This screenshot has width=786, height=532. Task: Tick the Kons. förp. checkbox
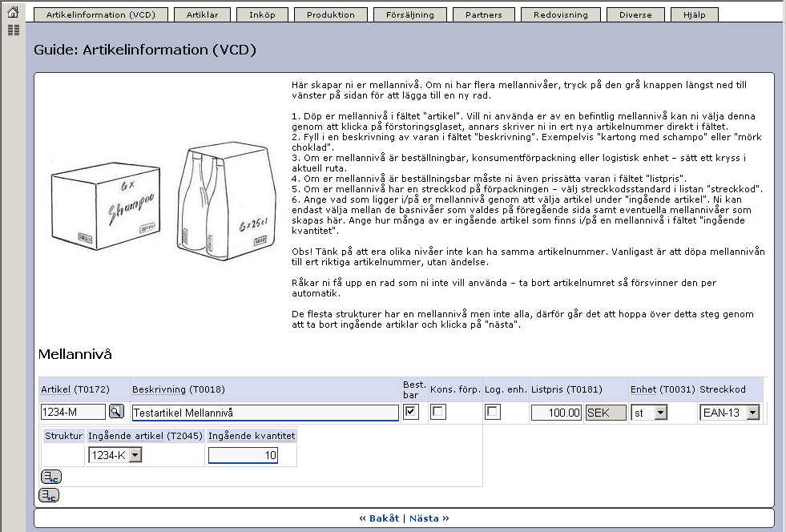pos(437,412)
